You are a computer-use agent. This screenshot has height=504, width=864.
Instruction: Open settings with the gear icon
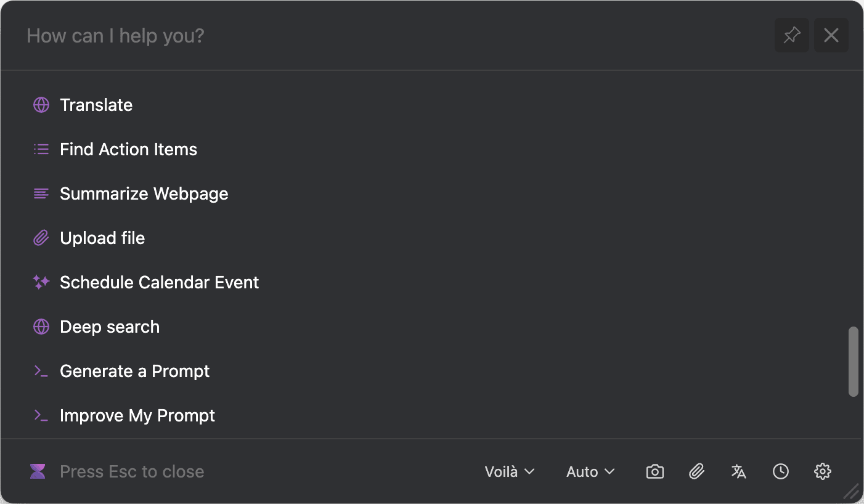822,471
